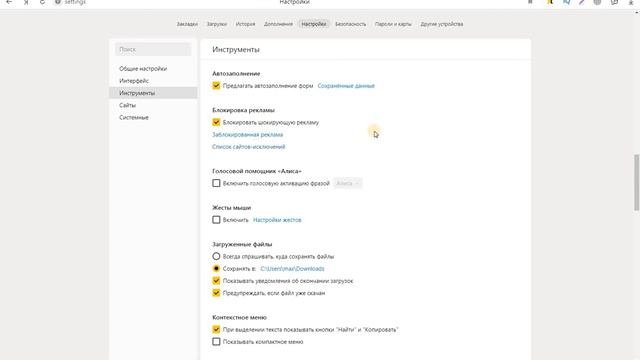Enable mouse gestures Включить checkbox

pos(216,220)
